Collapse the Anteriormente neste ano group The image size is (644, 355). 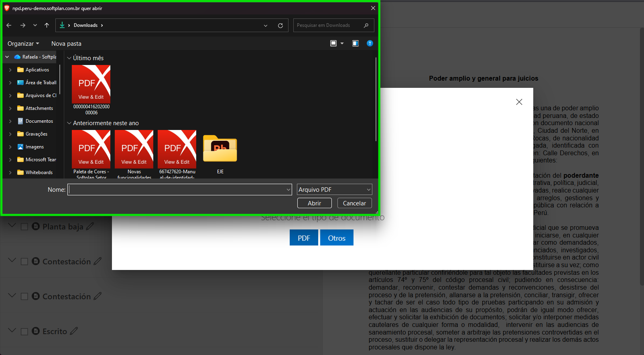tap(69, 123)
